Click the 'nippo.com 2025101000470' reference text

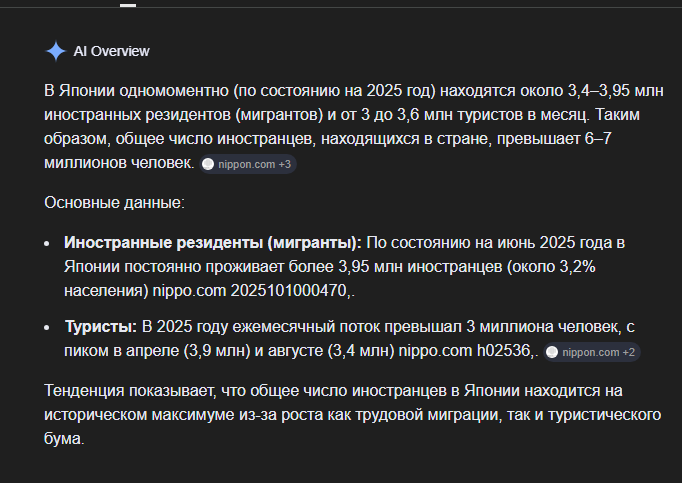tap(251, 291)
